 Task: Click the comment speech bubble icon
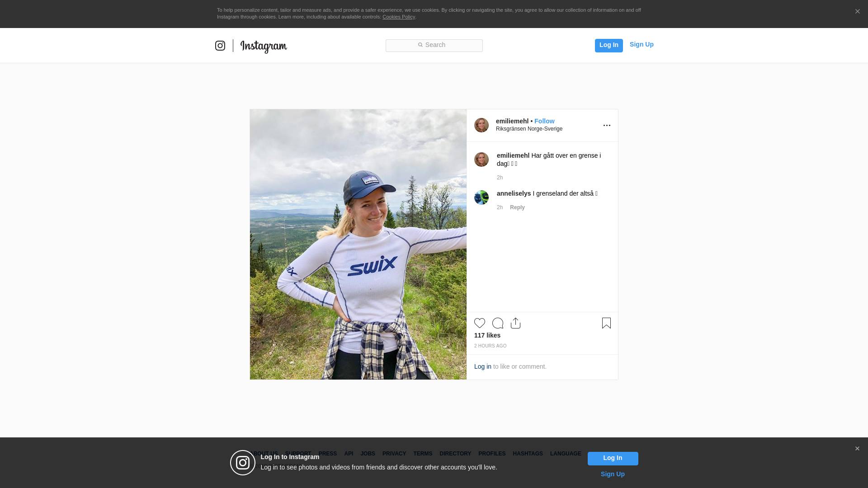click(x=498, y=323)
